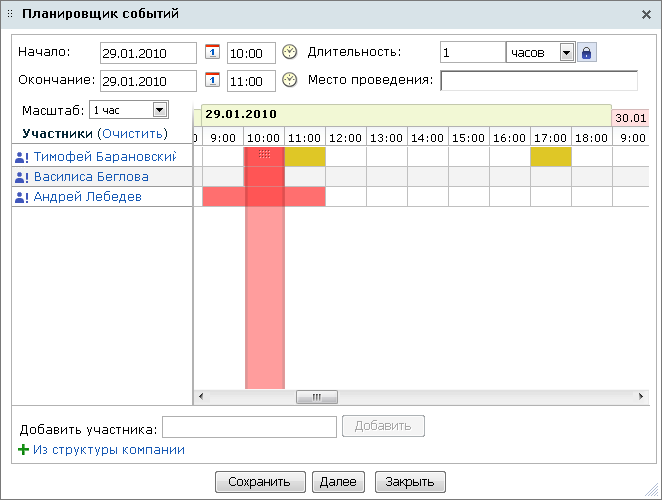This screenshot has height=500, width=662.
Task: Click green plus icon for company structure
Action: point(24,450)
